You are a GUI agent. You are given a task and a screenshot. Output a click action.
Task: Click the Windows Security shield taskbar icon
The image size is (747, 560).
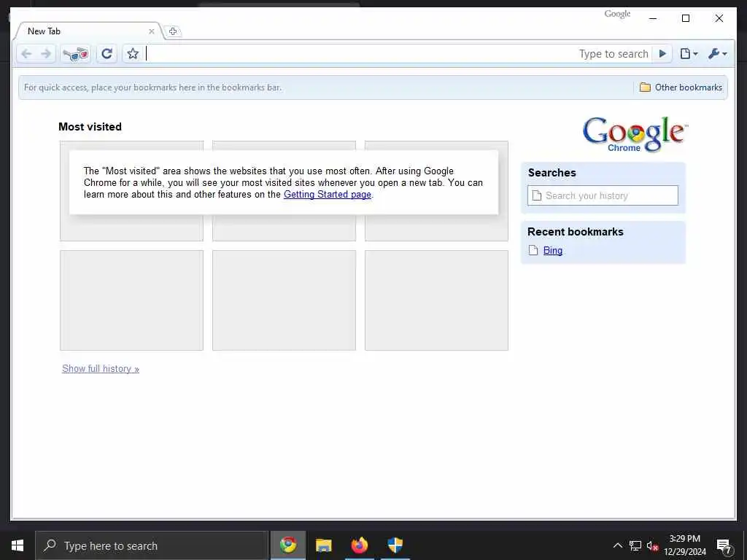pos(395,545)
